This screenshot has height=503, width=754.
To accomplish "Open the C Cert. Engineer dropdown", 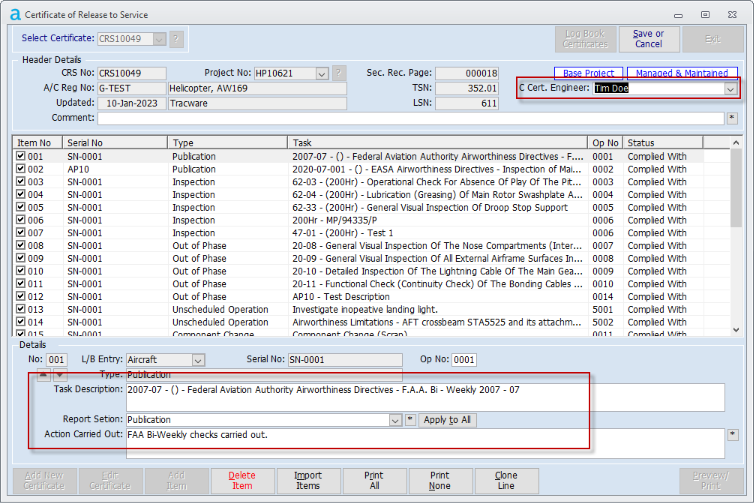I will [730, 88].
